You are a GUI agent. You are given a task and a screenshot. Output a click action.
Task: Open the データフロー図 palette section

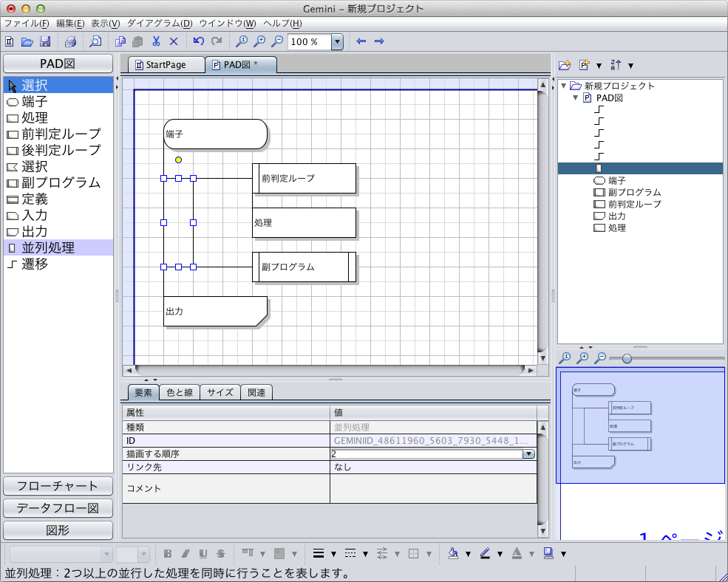(58, 508)
